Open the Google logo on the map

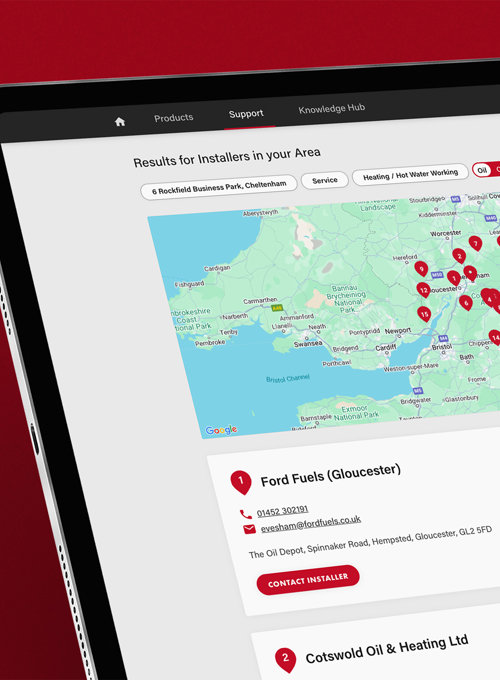pyautogui.click(x=221, y=430)
